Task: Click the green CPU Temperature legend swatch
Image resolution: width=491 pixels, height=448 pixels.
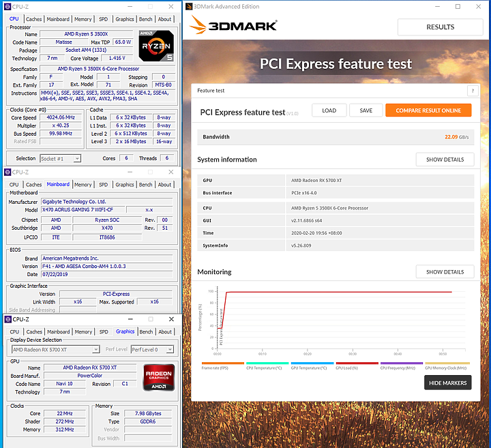Action: pyautogui.click(x=267, y=363)
